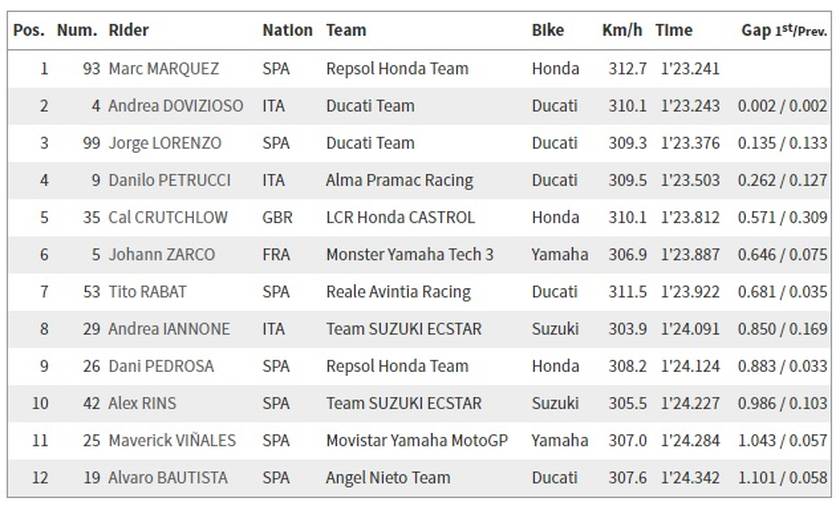Screen dimensions: 840x506
Task: Select the Marc MARQUEZ rider name
Action: coord(163,69)
